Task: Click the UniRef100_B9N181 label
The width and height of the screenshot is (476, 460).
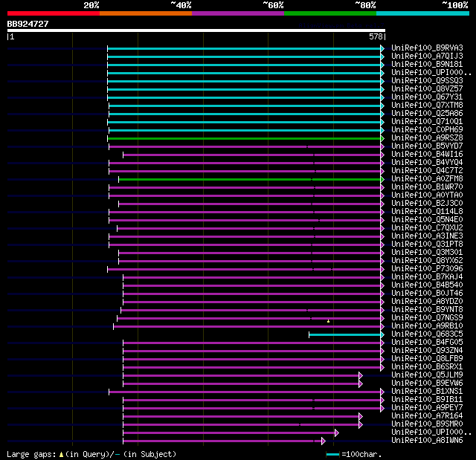Action: pos(427,65)
